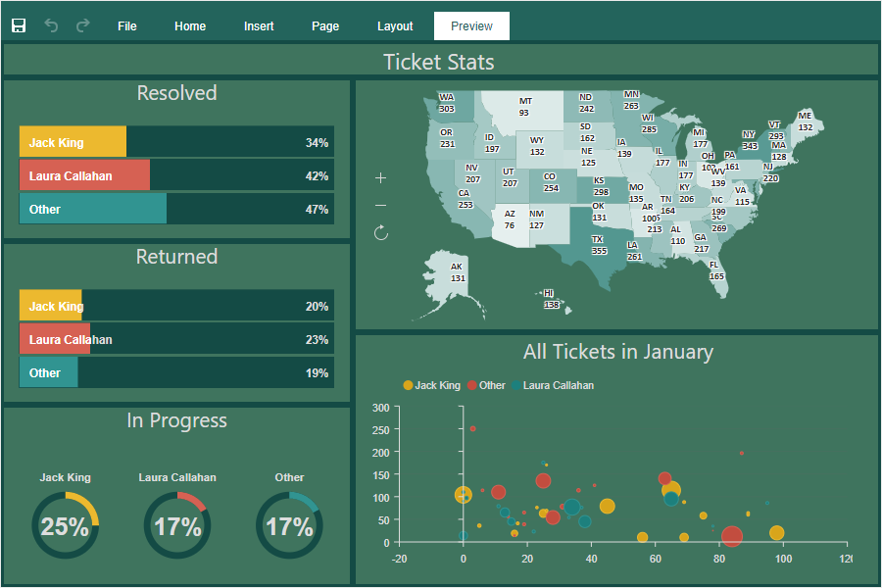Viewport: 882px width, 588px height.
Task: Select the Preview tab
Action: 472,25
